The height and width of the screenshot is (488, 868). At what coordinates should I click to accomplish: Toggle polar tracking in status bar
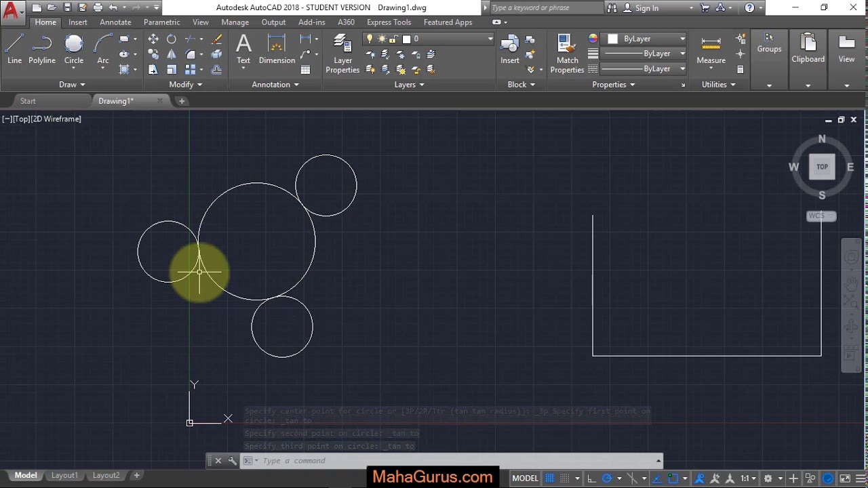click(x=607, y=479)
